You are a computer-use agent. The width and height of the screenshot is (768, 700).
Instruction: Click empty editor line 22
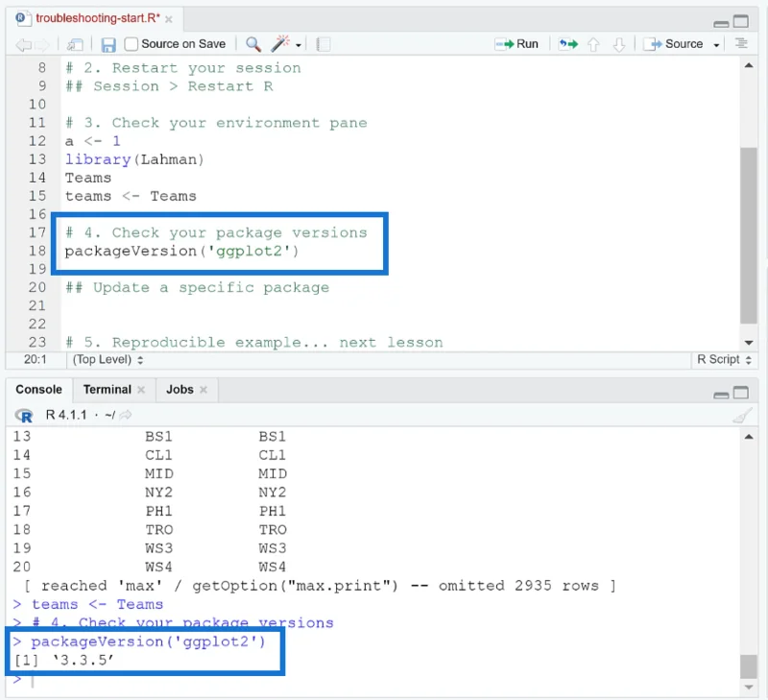(399, 325)
